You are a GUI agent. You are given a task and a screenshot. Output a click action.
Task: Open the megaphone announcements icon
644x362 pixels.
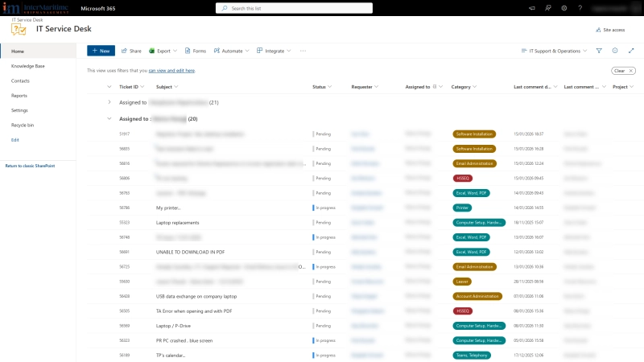coord(532,8)
